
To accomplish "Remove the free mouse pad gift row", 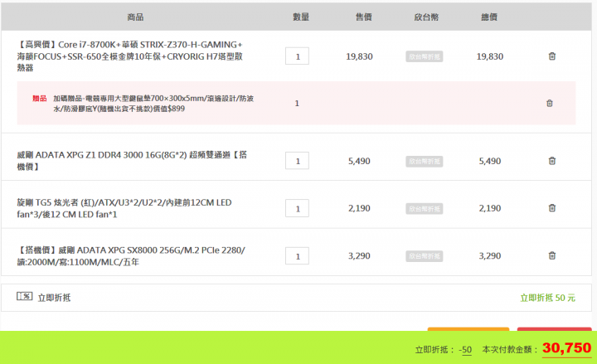I will click(550, 103).
